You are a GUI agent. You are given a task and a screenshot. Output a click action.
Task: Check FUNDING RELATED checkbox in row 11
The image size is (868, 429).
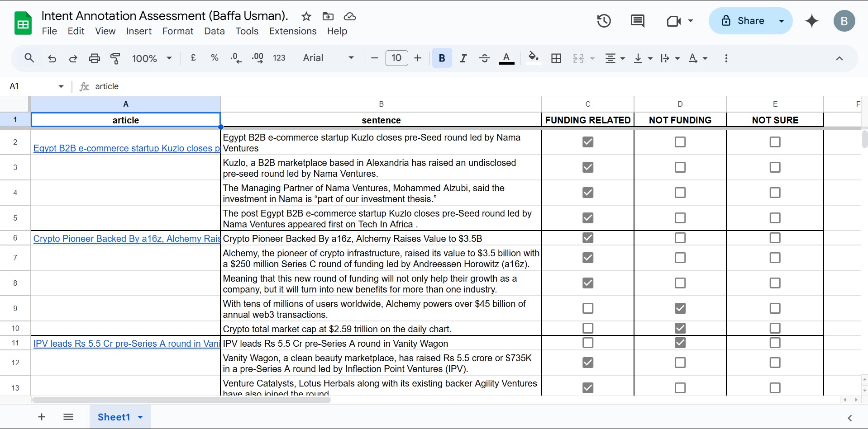[587, 343]
